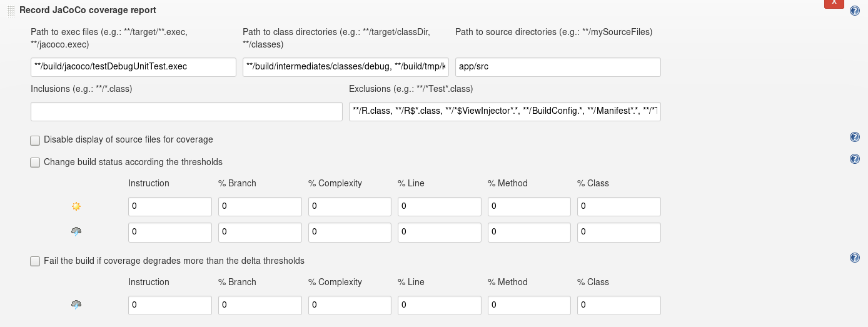
Task: Set stormy % Complexity threshold in build status section
Action: coord(350,232)
